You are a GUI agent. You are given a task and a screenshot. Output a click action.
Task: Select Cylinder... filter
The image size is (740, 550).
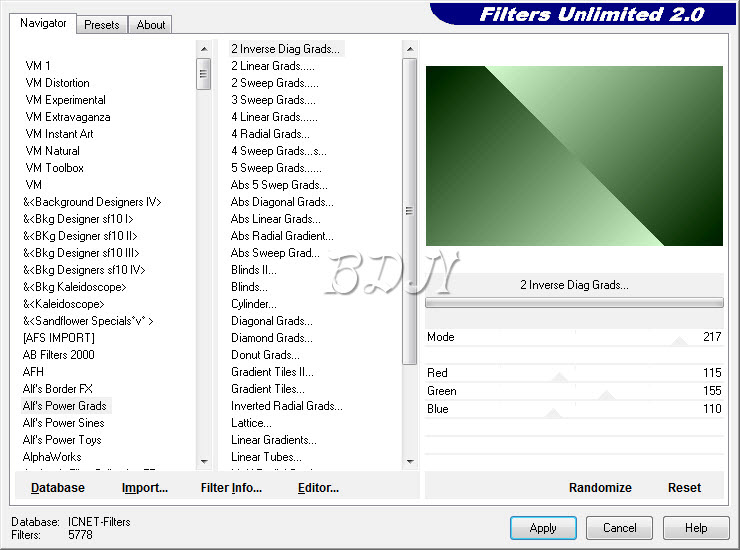click(x=253, y=304)
